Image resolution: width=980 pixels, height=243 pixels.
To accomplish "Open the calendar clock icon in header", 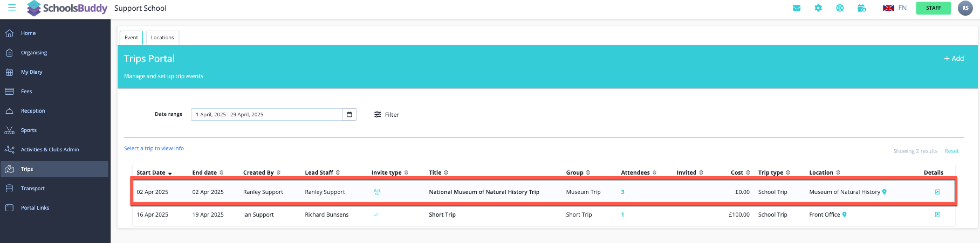I will coord(862,8).
